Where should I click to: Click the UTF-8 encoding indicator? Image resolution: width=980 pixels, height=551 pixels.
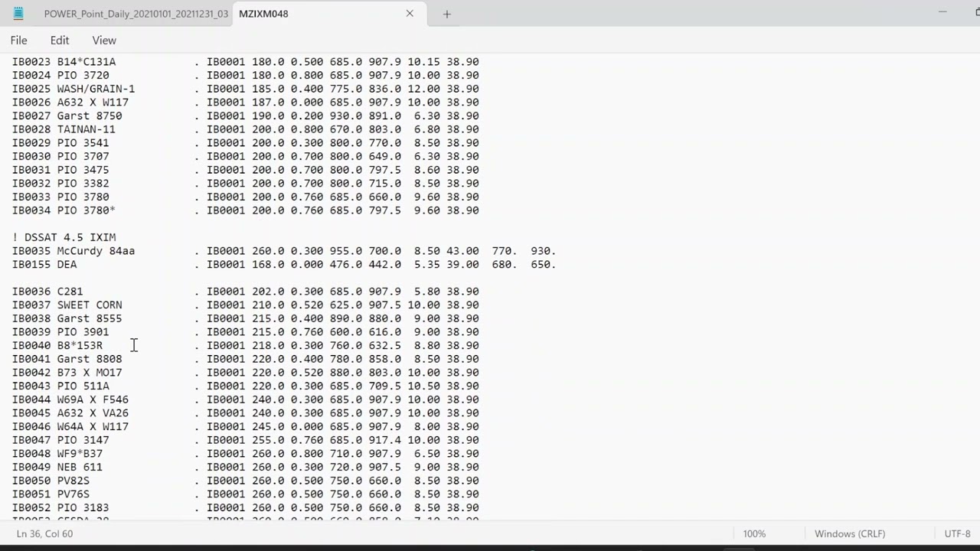tap(957, 533)
